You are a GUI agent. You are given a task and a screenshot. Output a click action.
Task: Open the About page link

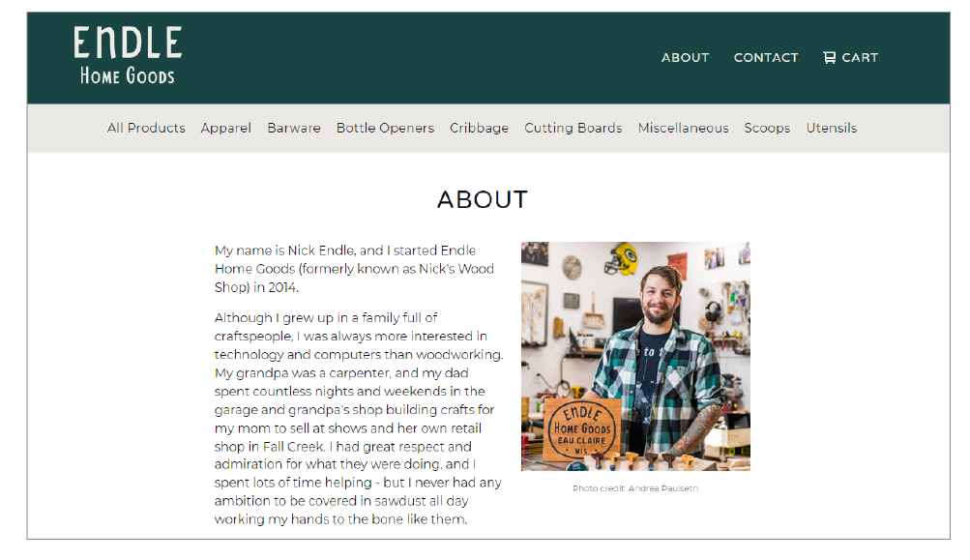coord(685,57)
